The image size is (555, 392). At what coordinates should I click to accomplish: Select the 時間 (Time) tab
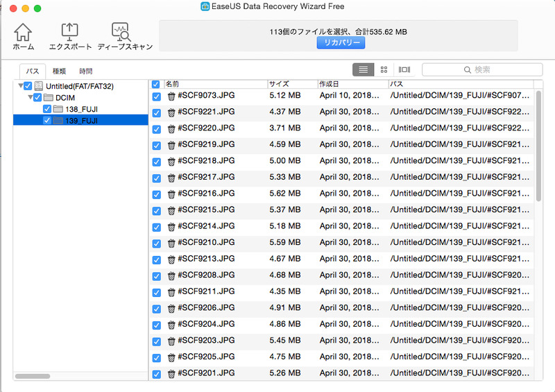[85, 71]
